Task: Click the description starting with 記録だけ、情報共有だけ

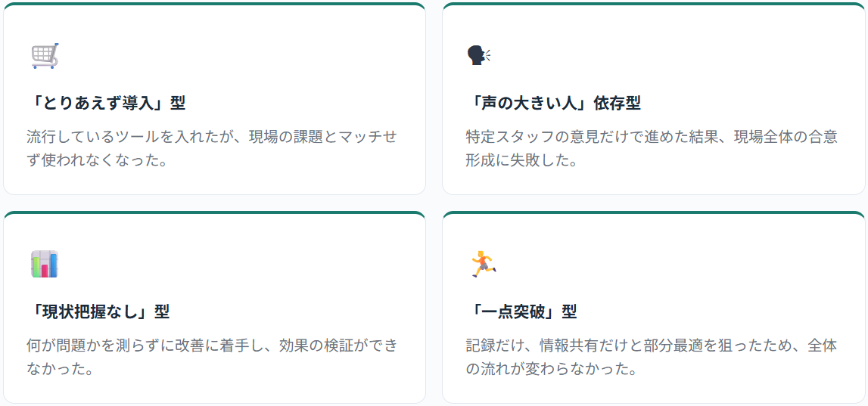Action: point(652,357)
